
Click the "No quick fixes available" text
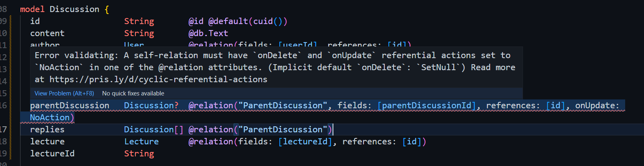click(133, 93)
